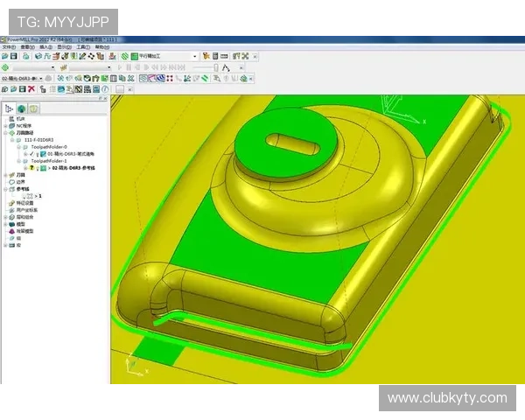
Task: Click the measure icon right of the slider
Action: click(226, 66)
